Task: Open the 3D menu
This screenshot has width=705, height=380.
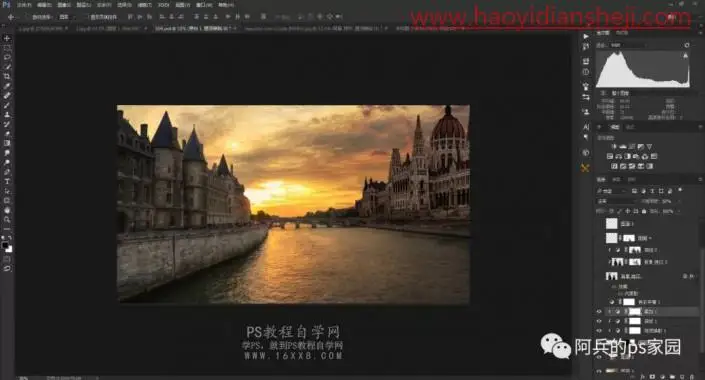Action: (x=163, y=5)
